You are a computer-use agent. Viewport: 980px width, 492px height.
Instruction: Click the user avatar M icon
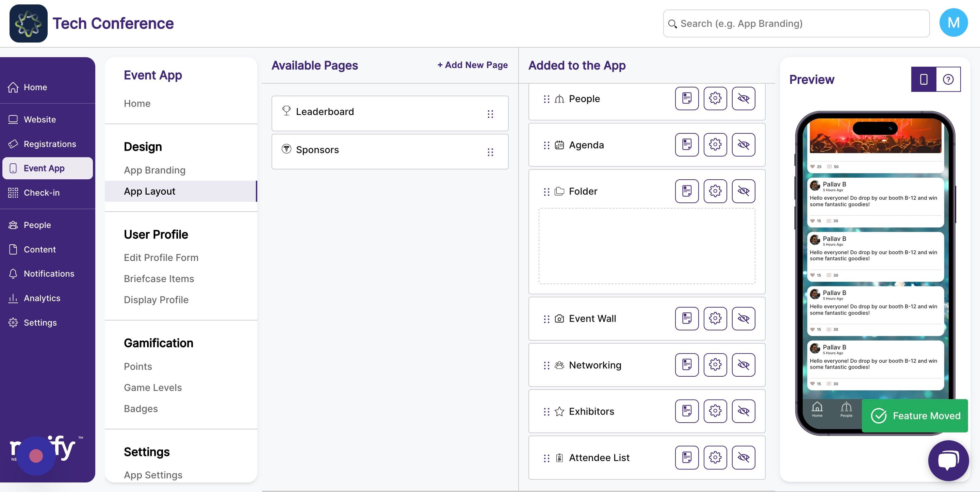click(953, 23)
